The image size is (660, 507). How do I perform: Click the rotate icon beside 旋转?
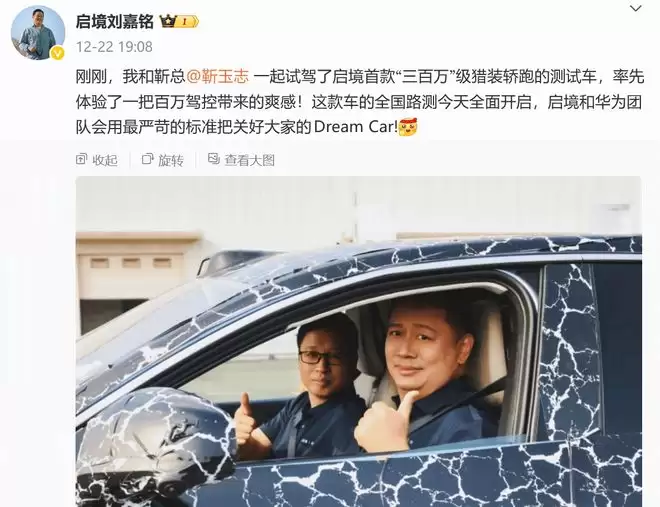pos(148,159)
